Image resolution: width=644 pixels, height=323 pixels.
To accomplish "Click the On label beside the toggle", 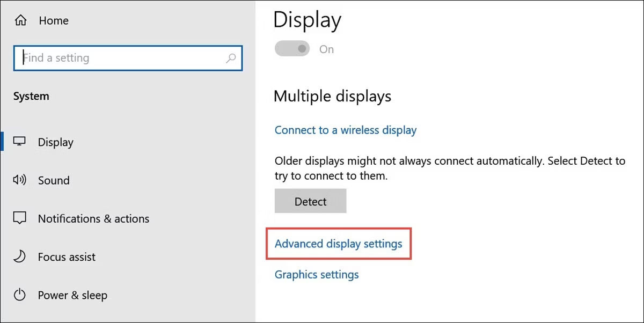I will [x=326, y=49].
